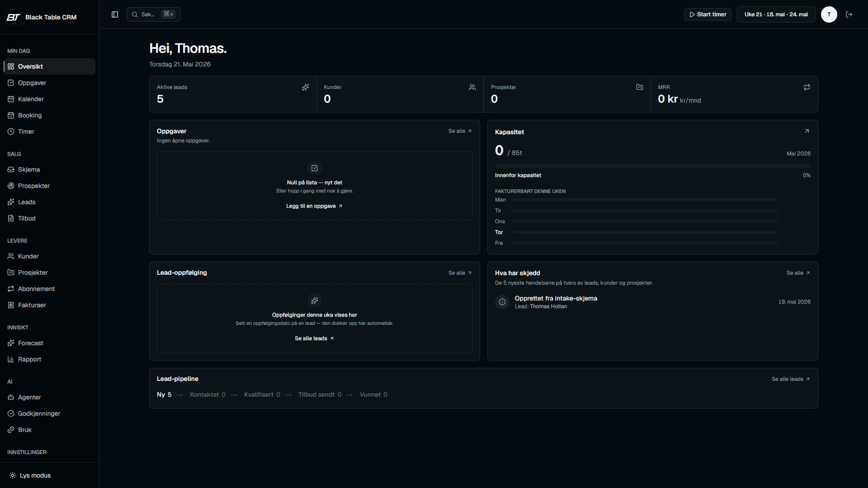Click the Black Table CRM logo
Image resolution: width=868 pixels, height=488 pixels.
pos(13,17)
